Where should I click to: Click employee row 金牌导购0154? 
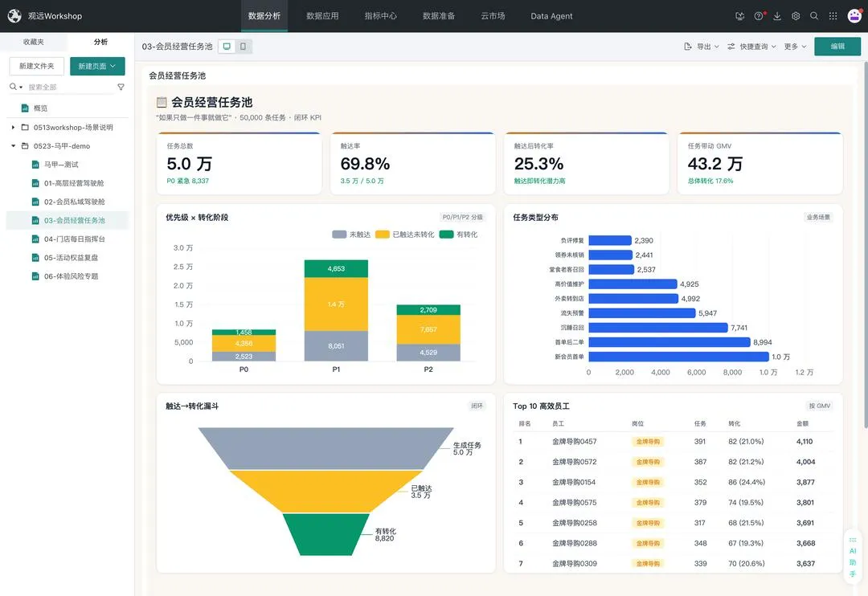(674, 482)
